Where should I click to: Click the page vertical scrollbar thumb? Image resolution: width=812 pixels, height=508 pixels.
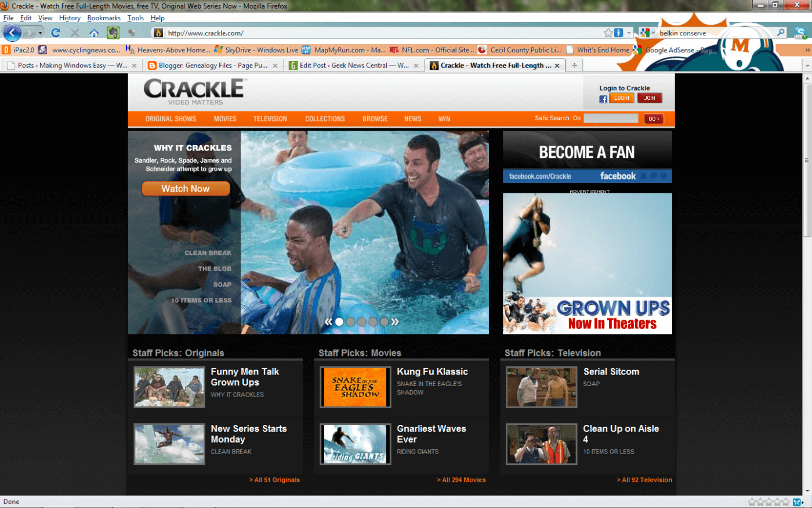tap(807, 160)
